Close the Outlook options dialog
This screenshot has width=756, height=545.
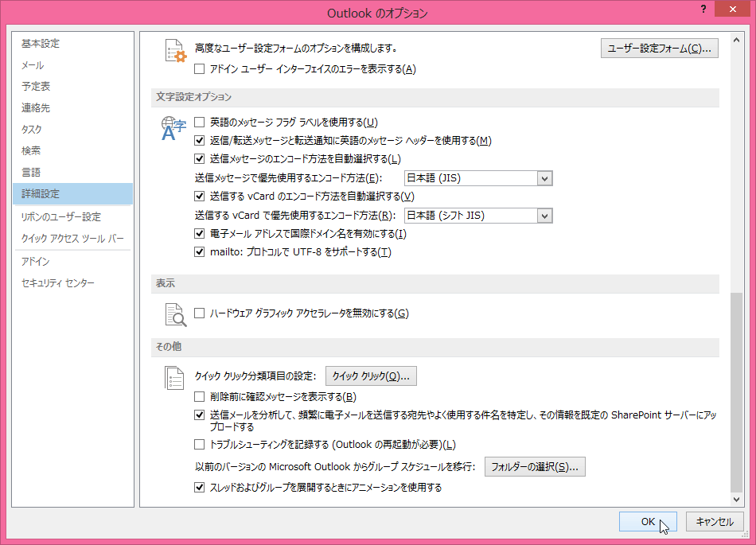[733, 10]
